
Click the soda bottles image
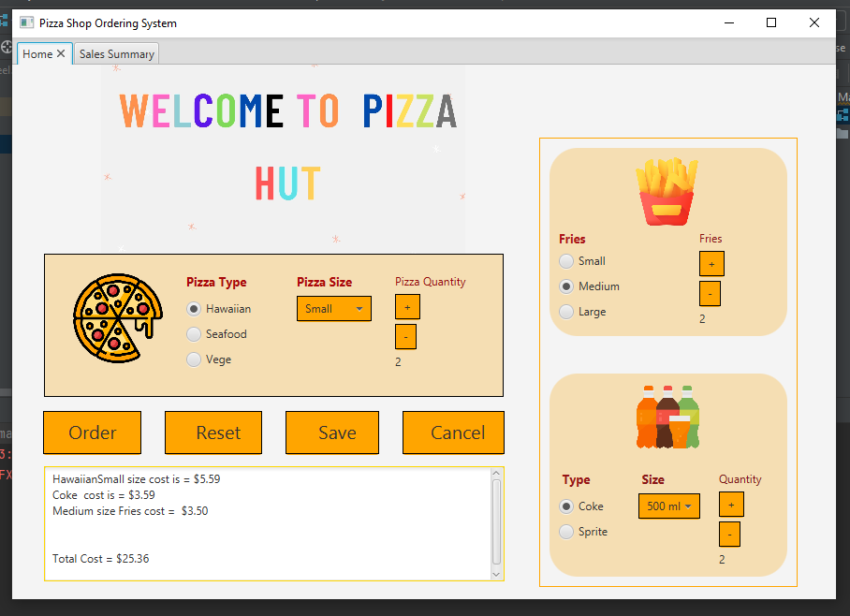pos(667,417)
